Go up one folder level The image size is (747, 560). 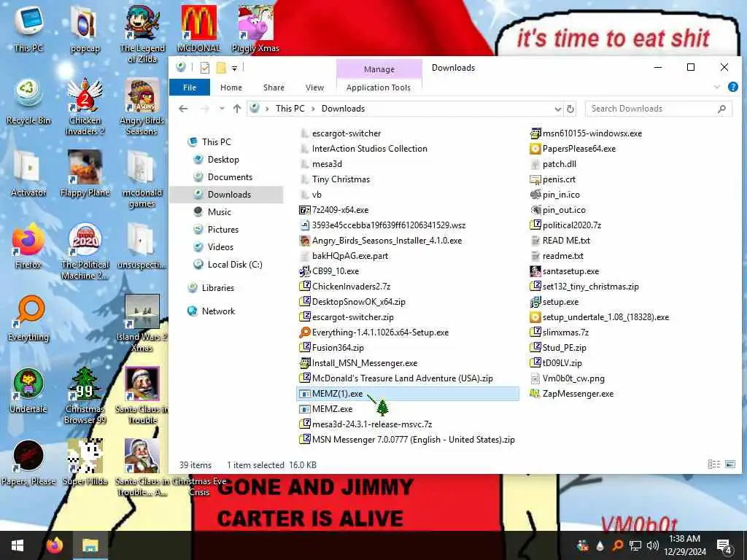[237, 109]
